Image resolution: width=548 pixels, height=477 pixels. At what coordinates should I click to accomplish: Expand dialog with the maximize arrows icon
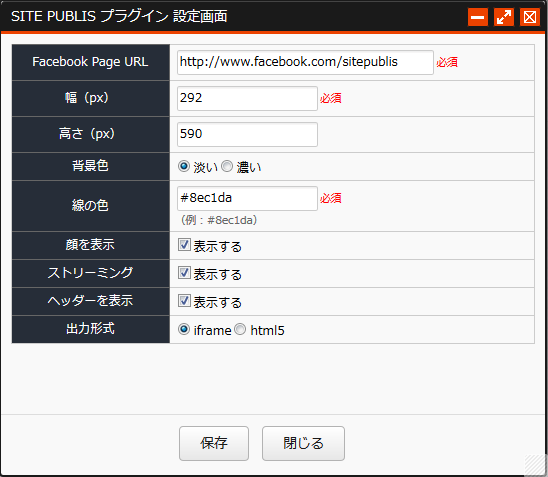(504, 17)
